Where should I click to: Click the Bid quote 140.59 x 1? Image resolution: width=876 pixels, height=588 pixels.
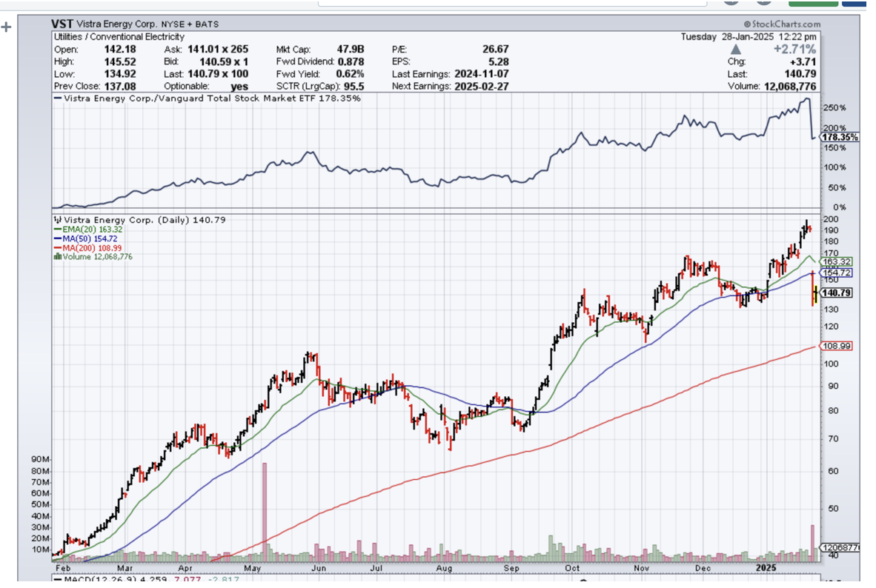click(x=224, y=61)
